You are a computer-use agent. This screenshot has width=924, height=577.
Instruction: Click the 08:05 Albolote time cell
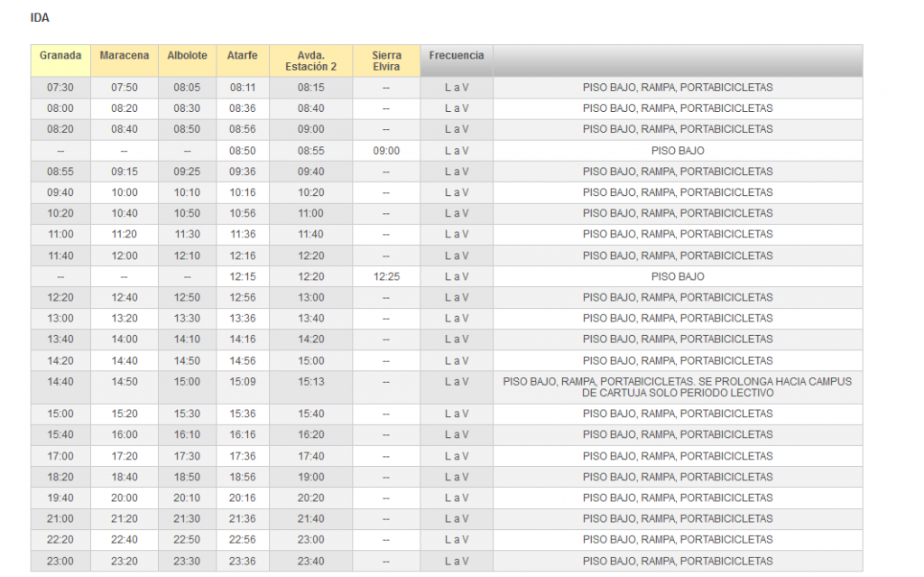click(x=187, y=88)
